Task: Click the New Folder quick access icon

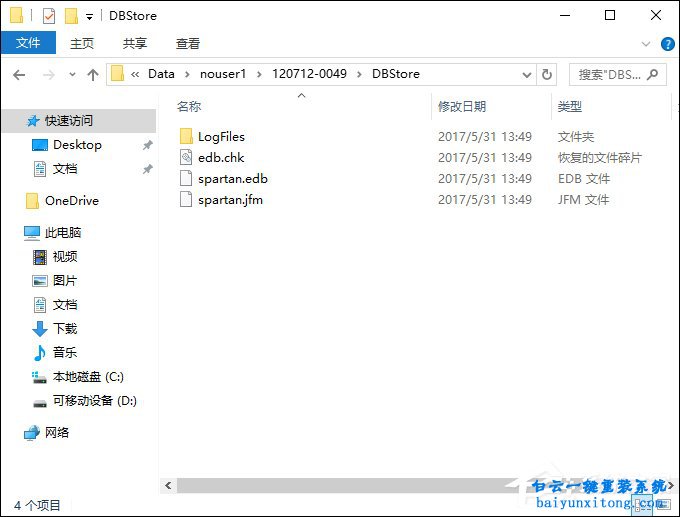Action: pyautogui.click(x=71, y=16)
